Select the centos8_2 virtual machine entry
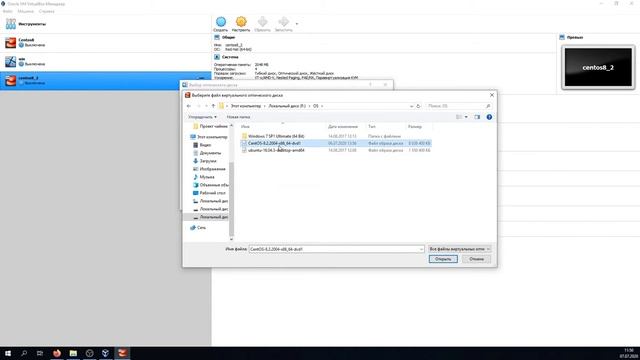The height and width of the screenshot is (360, 640). pyautogui.click(x=106, y=80)
